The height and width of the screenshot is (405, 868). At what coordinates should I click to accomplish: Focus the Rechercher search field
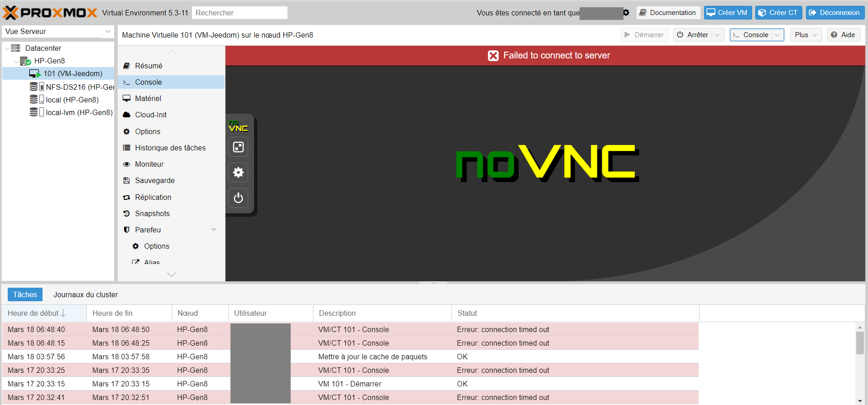[x=240, y=13]
